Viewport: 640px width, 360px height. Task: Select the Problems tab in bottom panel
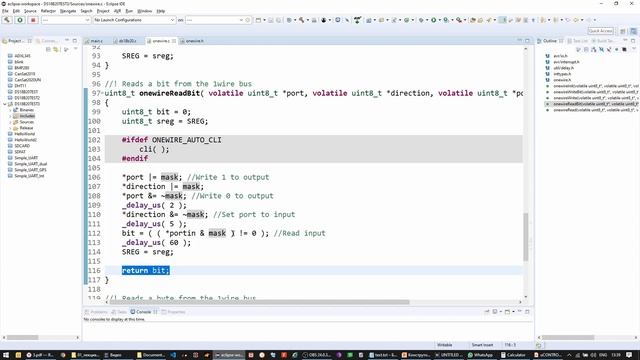[x=96, y=312]
